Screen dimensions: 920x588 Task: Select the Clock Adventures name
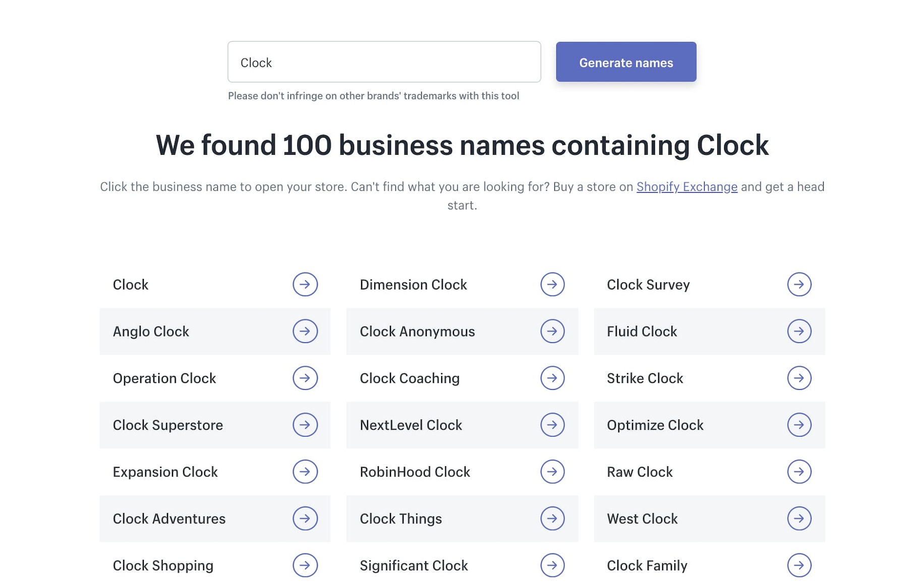click(169, 519)
